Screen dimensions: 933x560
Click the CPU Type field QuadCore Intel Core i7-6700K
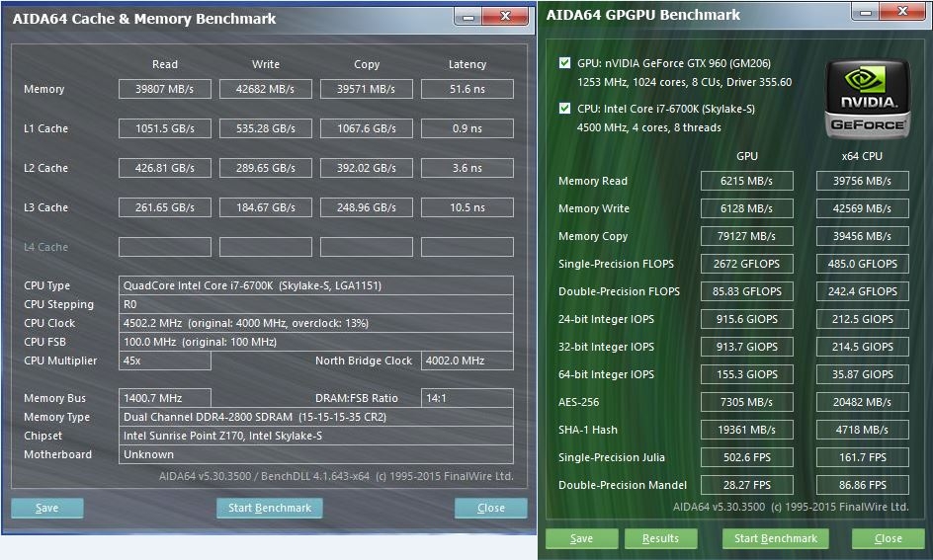[316, 285]
